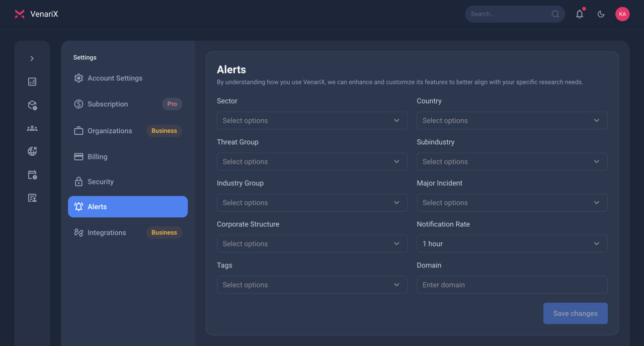The width and height of the screenshot is (644, 346).
Task: Change Notification Rate from 1 hour
Action: tap(512, 243)
